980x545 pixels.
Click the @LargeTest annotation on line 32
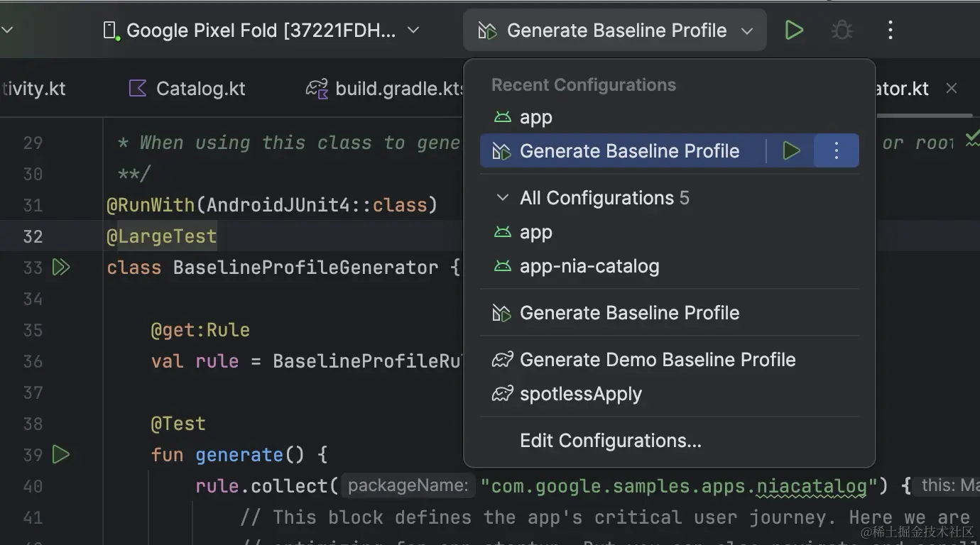coord(162,236)
